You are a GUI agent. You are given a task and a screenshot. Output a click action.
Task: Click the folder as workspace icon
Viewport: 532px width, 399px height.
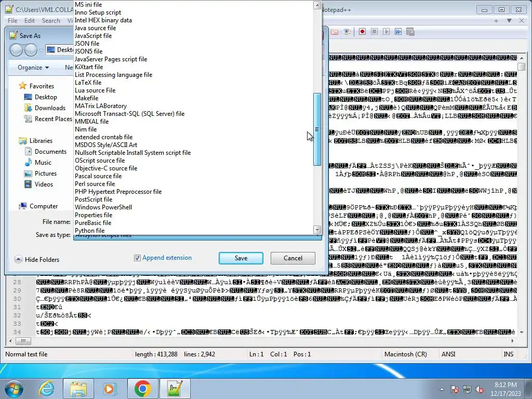pos(335,32)
